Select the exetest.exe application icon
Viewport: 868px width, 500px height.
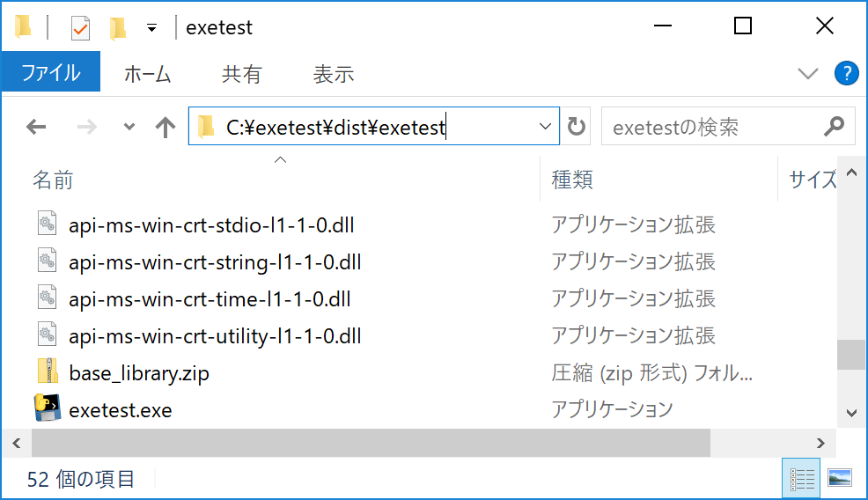point(48,409)
